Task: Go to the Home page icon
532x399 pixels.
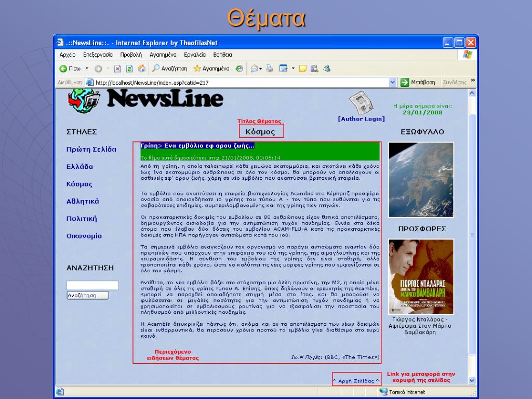Action: 141,69
